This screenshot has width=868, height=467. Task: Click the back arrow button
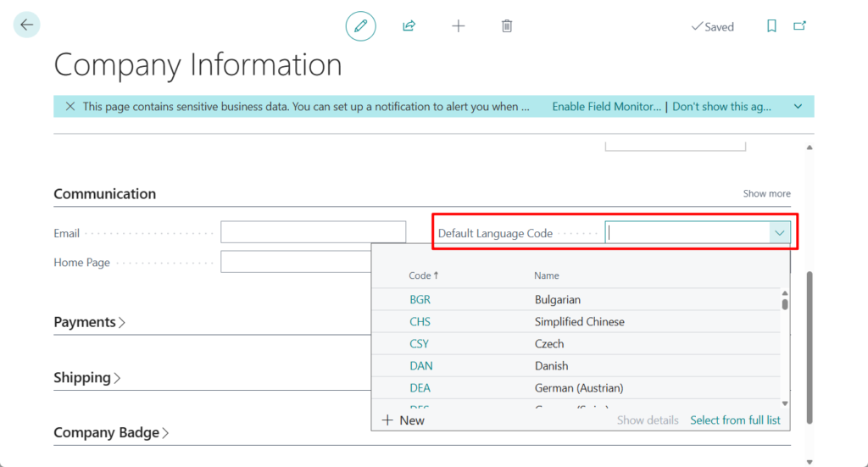tap(27, 25)
